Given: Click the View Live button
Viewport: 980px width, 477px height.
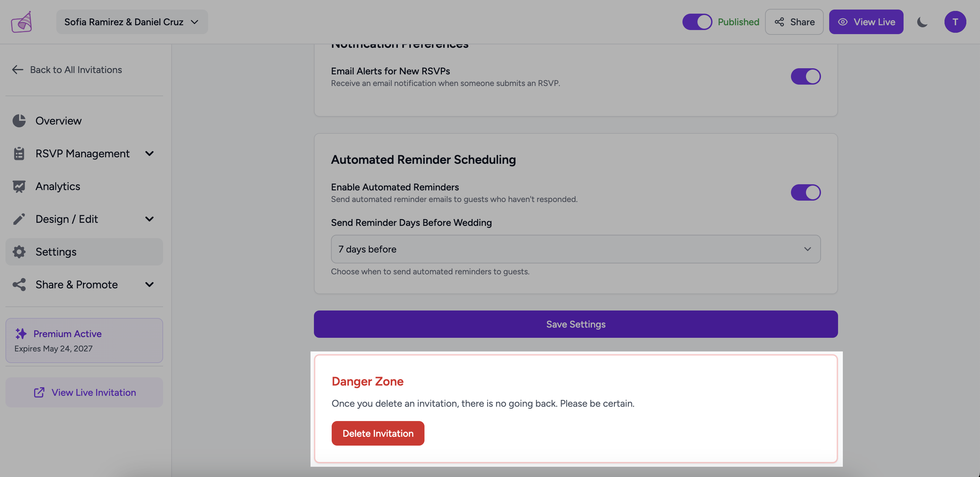Looking at the screenshot, I should pyautogui.click(x=866, y=22).
